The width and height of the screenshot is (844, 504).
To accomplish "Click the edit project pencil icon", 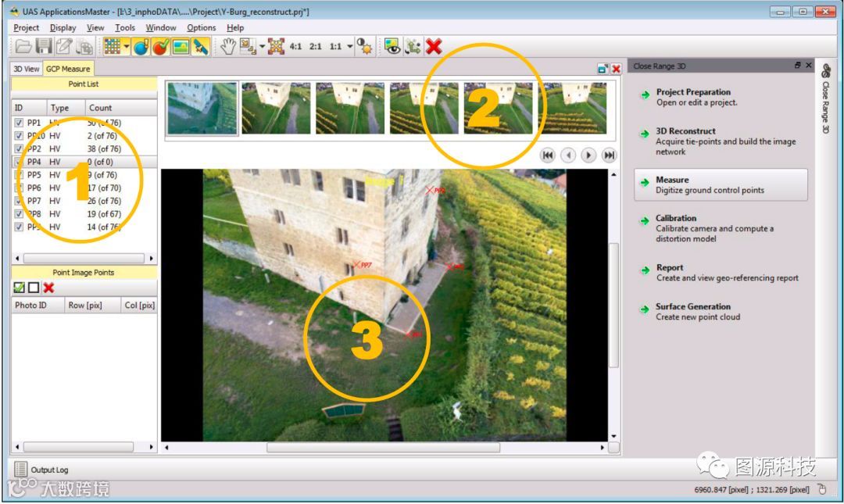I will 64,47.
